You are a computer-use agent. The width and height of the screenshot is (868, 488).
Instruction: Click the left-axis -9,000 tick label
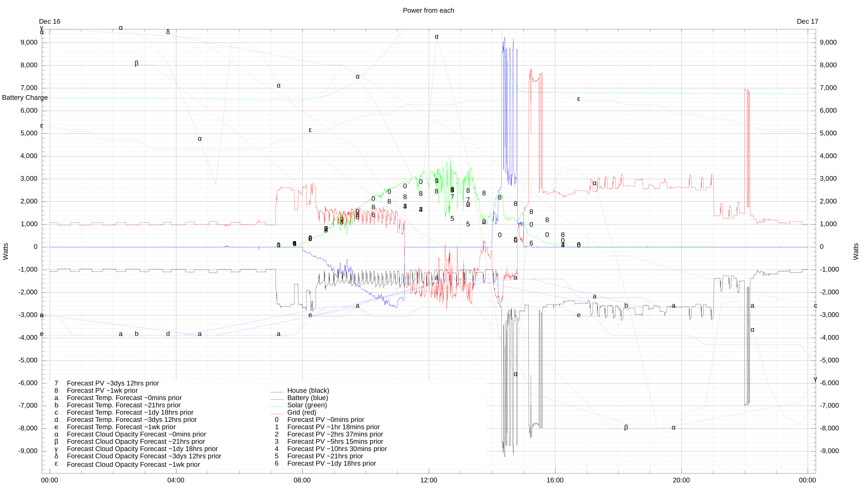tap(28, 451)
